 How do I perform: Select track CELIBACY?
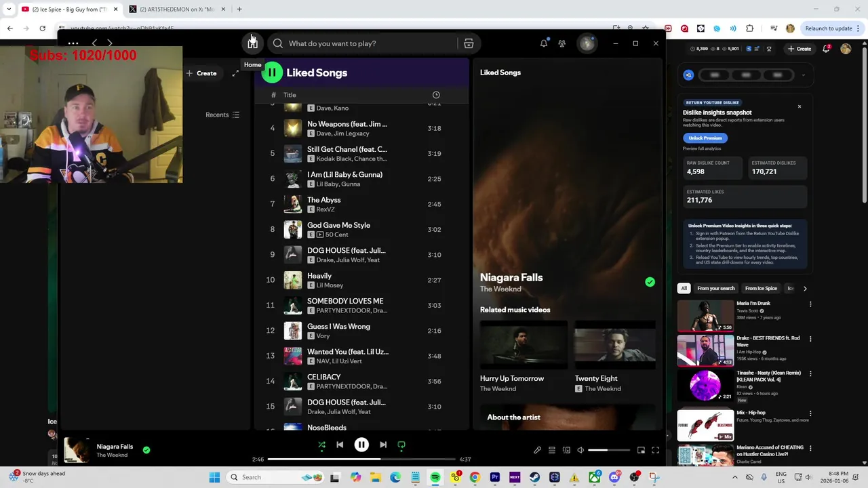coord(362,381)
